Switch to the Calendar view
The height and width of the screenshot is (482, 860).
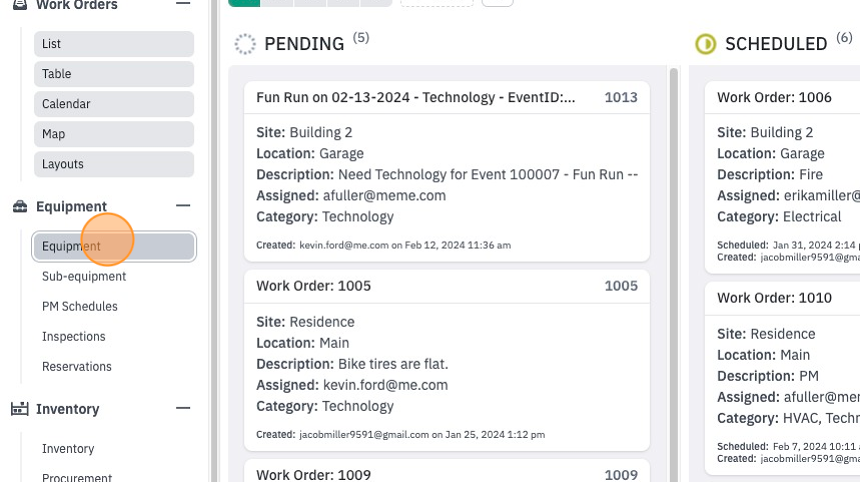pyautogui.click(x=114, y=104)
